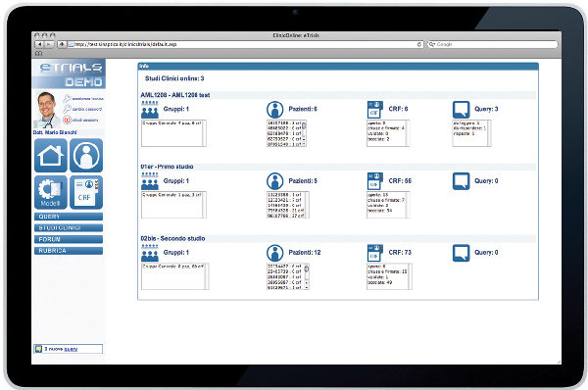
Task: Open the RUBRICA menu item
Action: pyautogui.click(x=69, y=251)
